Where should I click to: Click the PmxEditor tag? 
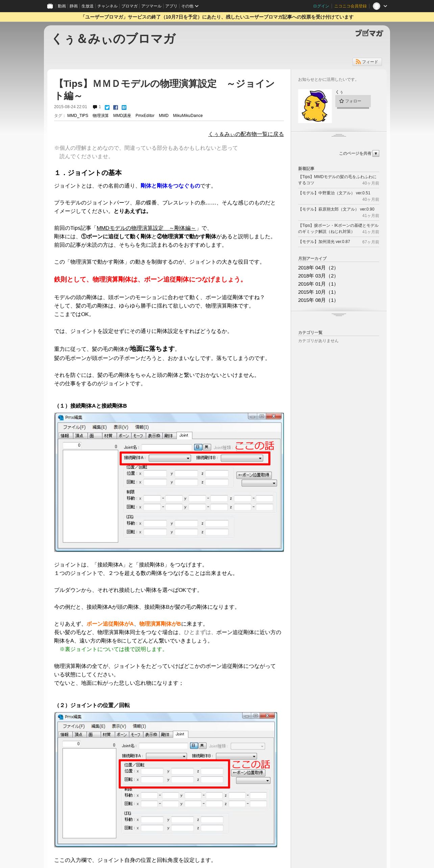point(145,116)
